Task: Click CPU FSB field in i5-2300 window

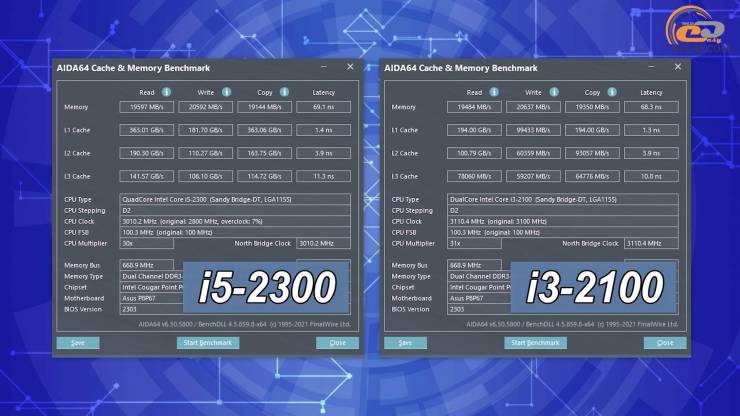Action: pyautogui.click(x=235, y=232)
